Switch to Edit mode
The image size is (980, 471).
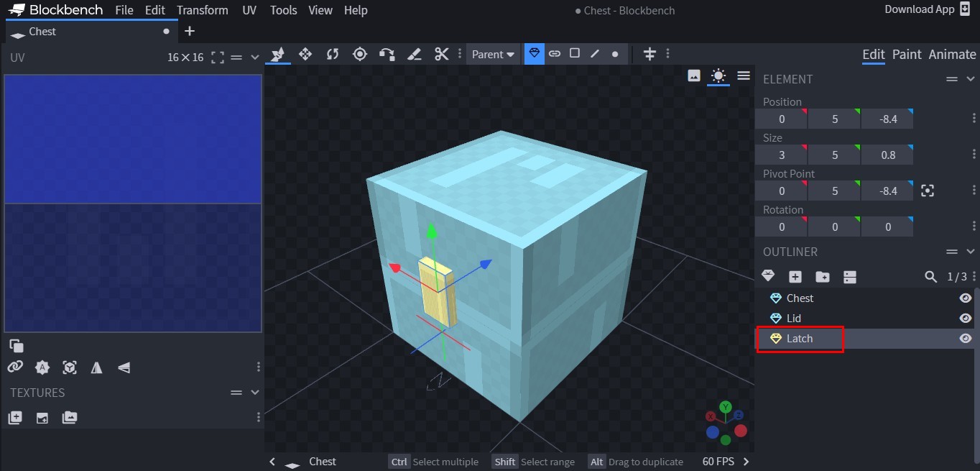(874, 55)
